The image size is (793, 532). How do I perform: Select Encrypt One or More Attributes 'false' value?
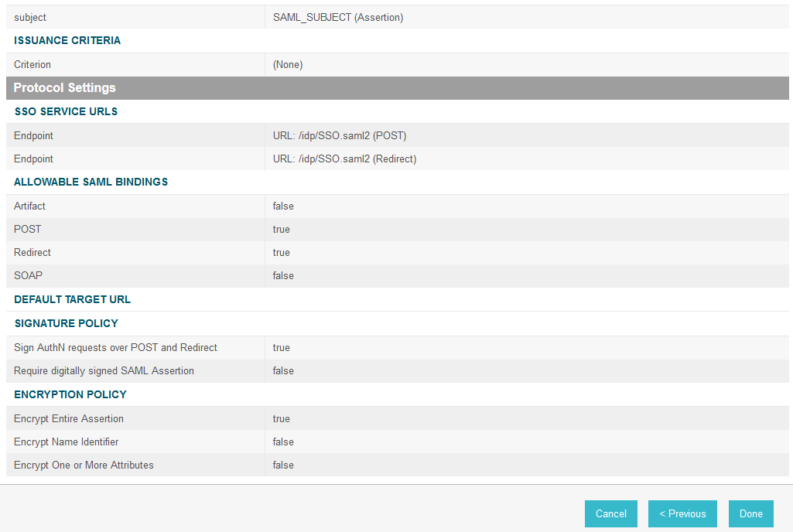click(283, 465)
